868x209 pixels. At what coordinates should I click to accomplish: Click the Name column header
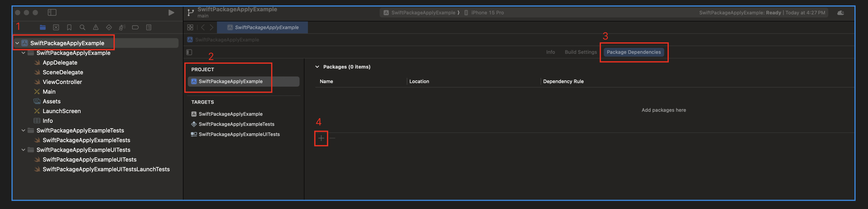point(326,82)
